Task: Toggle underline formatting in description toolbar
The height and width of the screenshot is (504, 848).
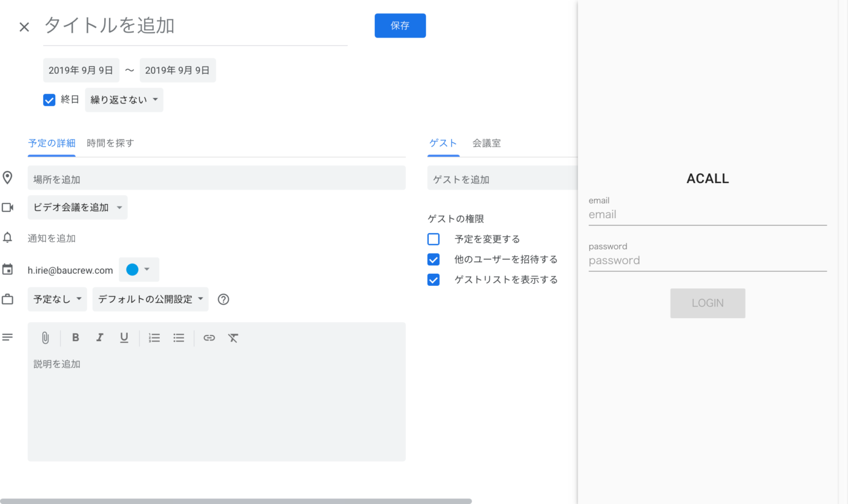Action: pyautogui.click(x=124, y=338)
